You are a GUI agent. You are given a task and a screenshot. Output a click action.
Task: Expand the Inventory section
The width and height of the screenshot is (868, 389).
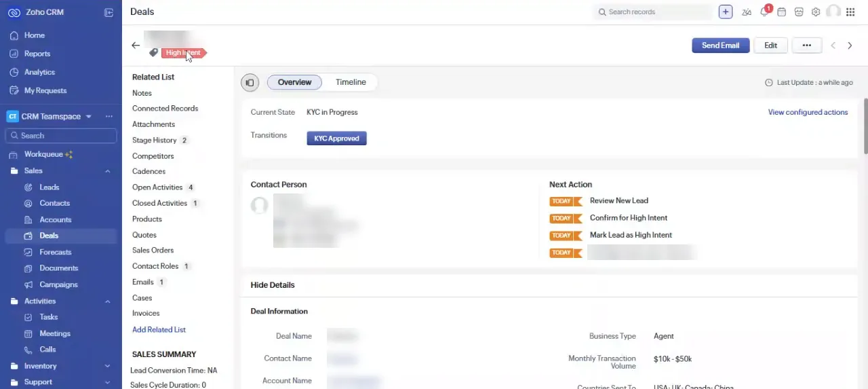(x=107, y=366)
